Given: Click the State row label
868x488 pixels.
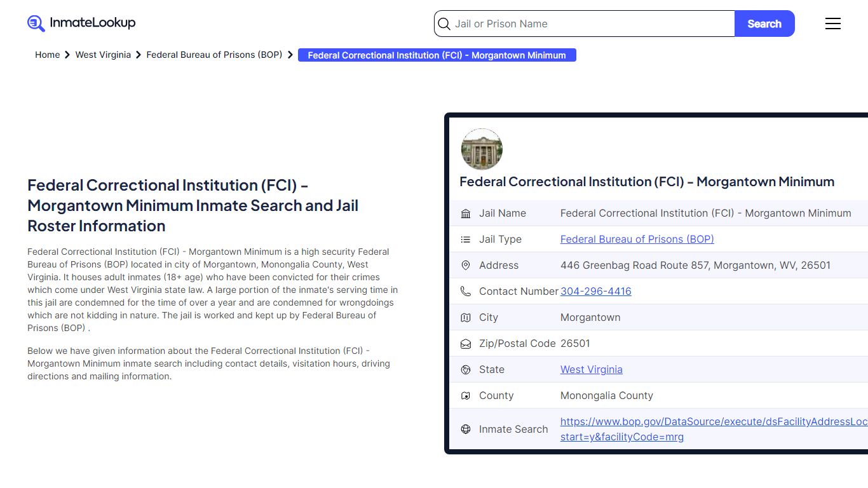Looking at the screenshot, I should click(492, 370).
